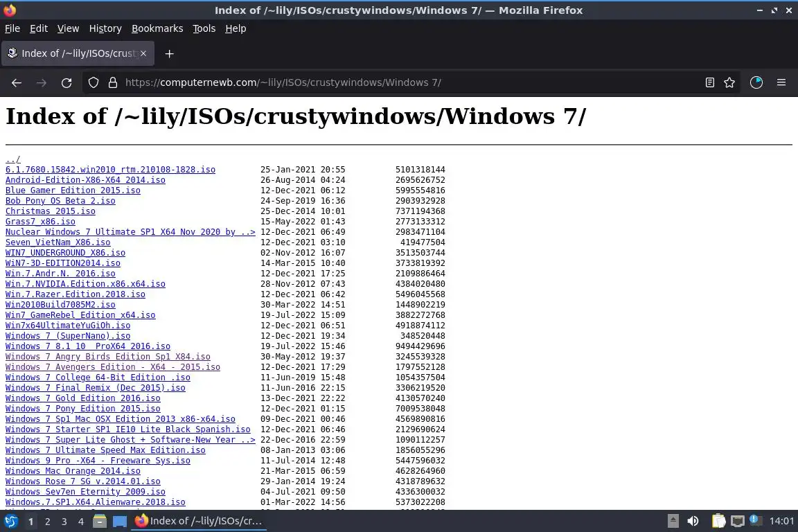
Task: Click Windows_7_Angry_Birds_Edition iso link
Action: pyautogui.click(x=108, y=357)
